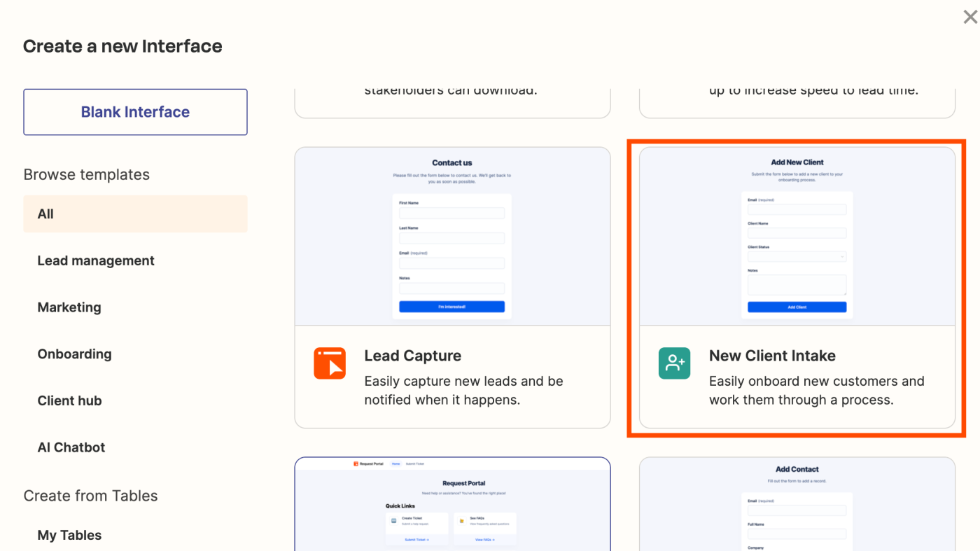The width and height of the screenshot is (980, 551).
Task: Show AI Chatbot templates
Action: click(71, 447)
